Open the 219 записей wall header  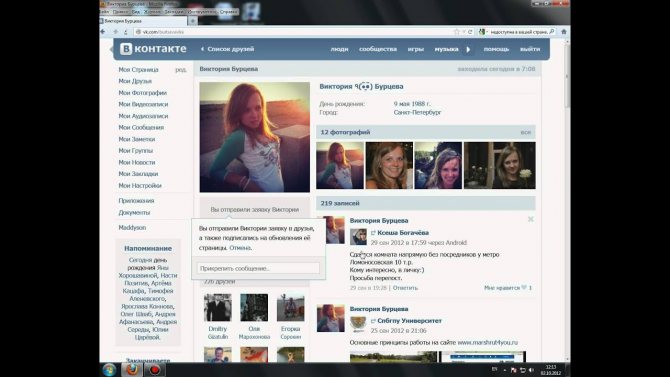pos(426,203)
